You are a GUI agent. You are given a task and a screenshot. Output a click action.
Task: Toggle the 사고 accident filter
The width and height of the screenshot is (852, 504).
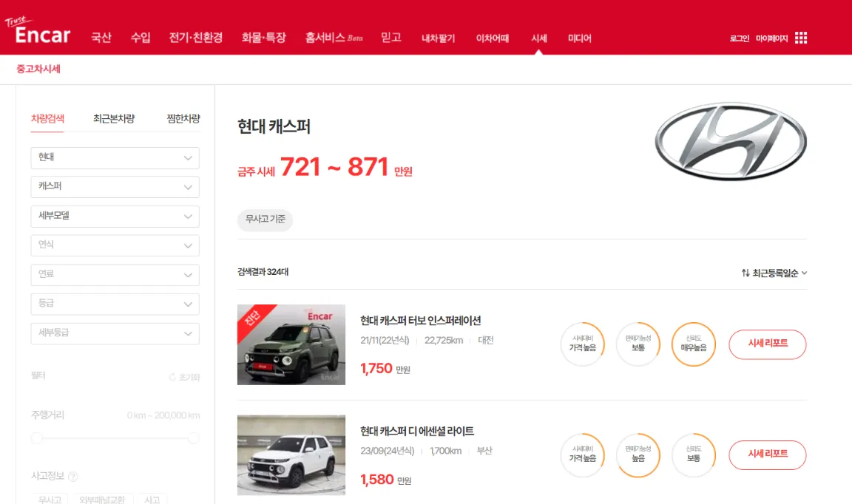[152, 499]
